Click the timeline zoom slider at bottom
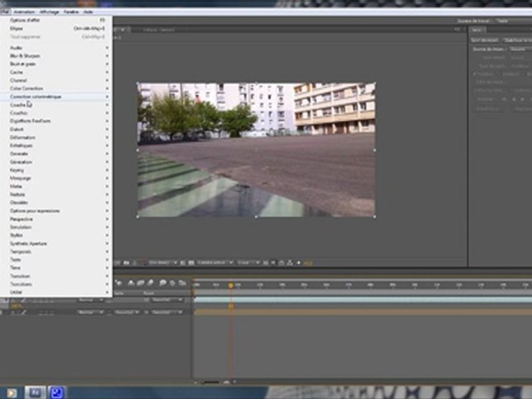 [x=211, y=382]
